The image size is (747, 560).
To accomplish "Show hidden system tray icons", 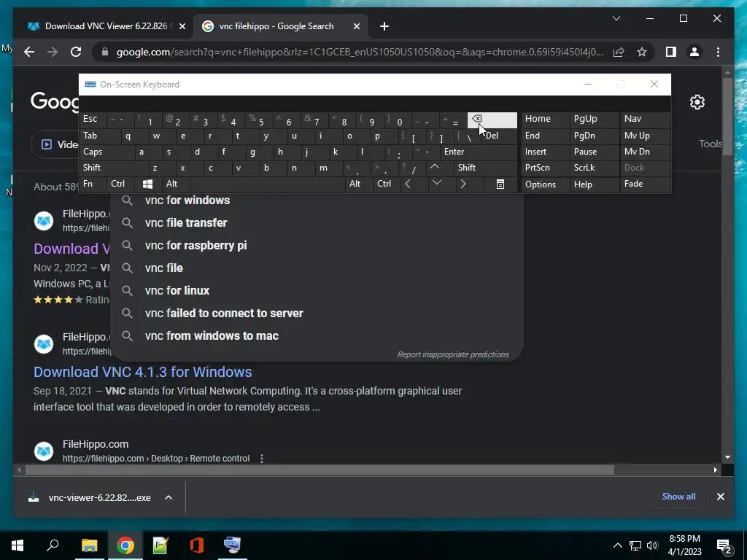I will pos(617,545).
